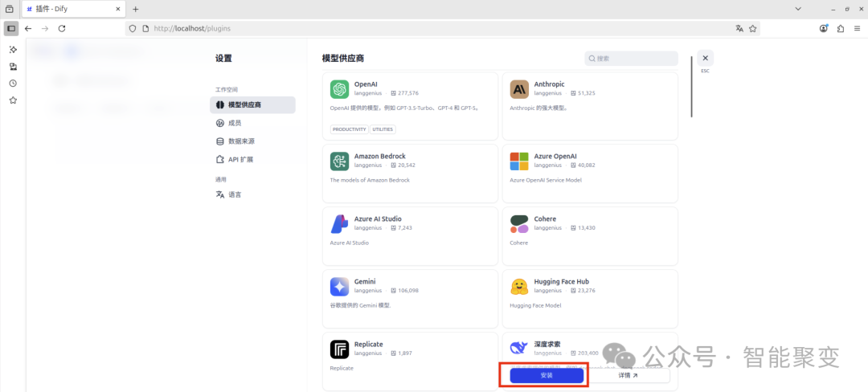Click the UTILITIES tag on OpenAI
Image resolution: width=868 pixels, height=392 pixels.
[383, 129]
